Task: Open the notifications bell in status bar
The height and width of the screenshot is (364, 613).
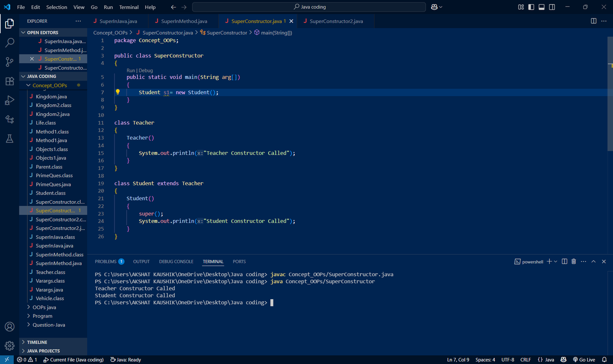Action: coord(604,360)
